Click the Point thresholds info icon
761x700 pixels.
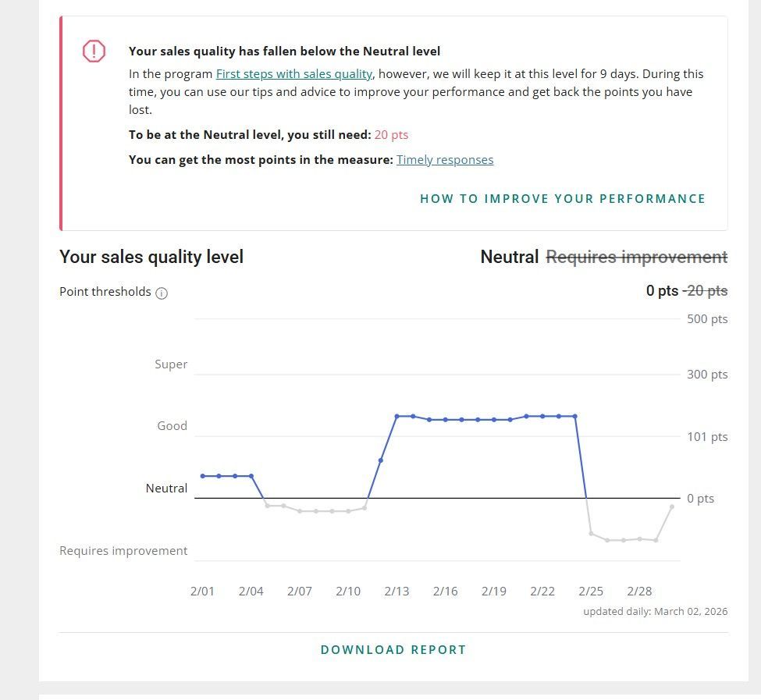(162, 293)
